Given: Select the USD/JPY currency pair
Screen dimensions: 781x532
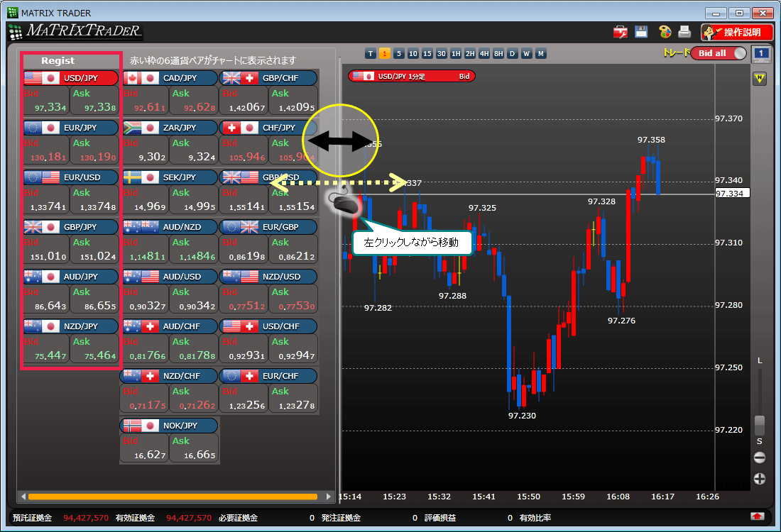Looking at the screenshot, I should pyautogui.click(x=71, y=78).
